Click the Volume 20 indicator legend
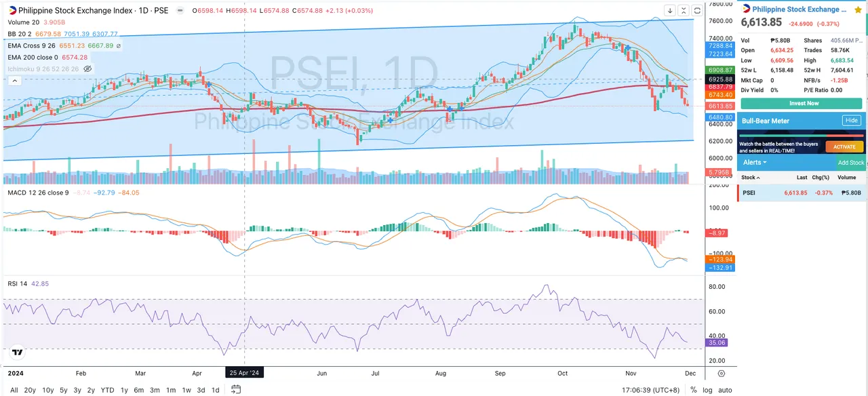The image size is (868, 396). (x=24, y=22)
